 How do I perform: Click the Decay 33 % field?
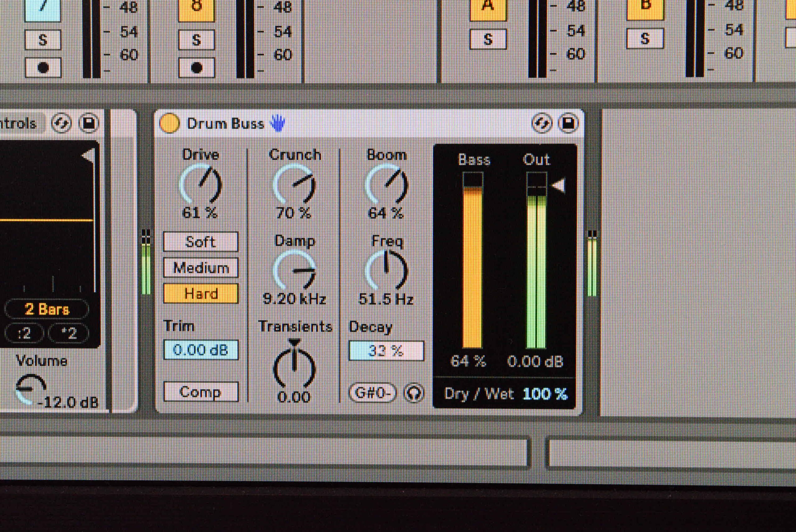click(x=386, y=351)
